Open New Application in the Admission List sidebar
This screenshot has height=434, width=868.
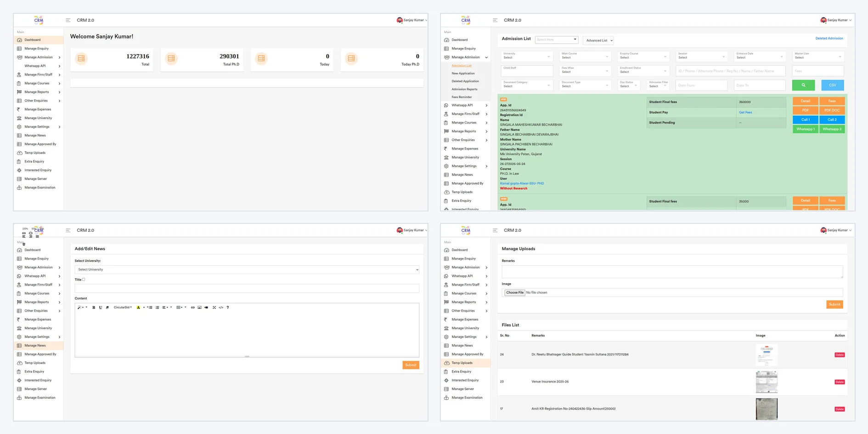[x=463, y=73]
